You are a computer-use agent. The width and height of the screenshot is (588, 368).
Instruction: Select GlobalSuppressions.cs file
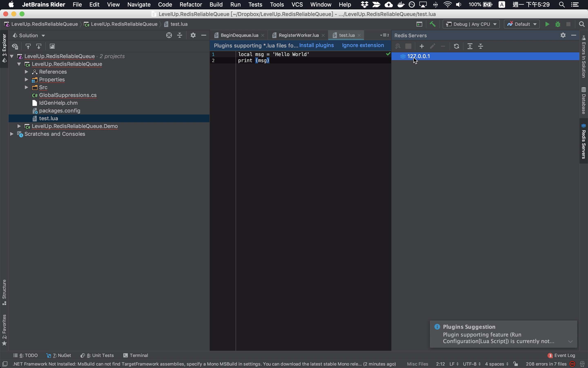68,95
